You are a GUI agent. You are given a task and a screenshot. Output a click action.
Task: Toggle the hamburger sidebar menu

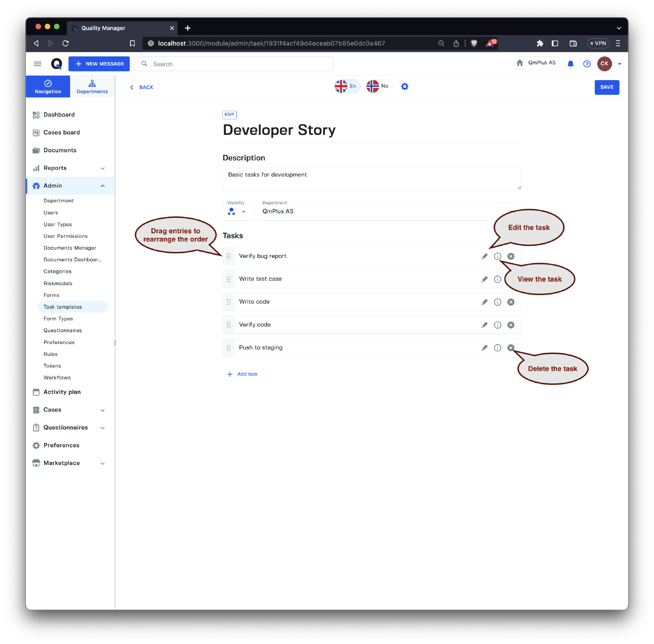tap(38, 64)
